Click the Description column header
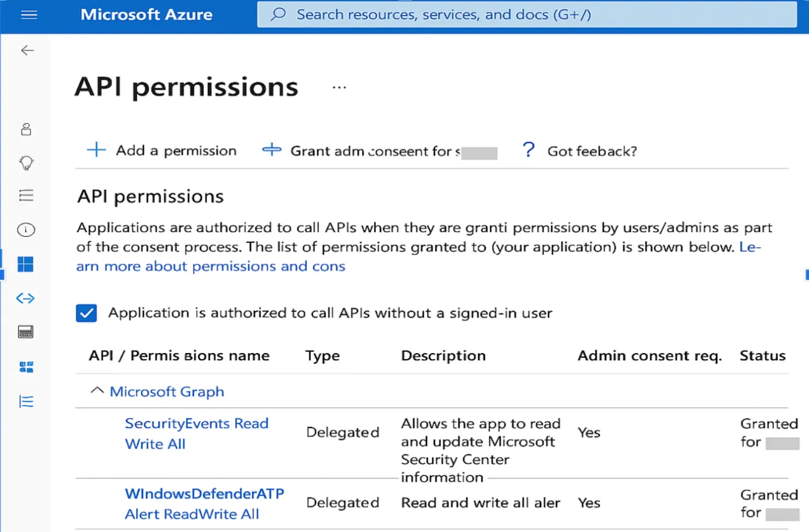Screen dimensions: 809x532 tap(443, 356)
